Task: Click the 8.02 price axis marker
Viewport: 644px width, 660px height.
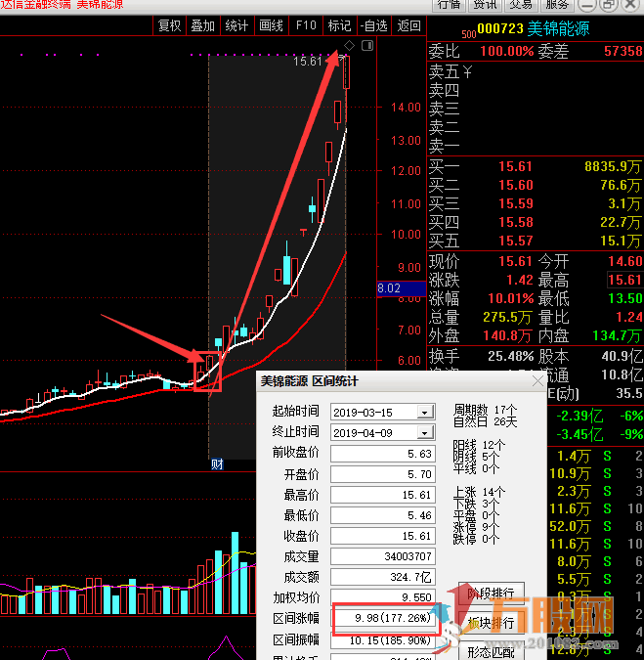Action: tap(402, 288)
